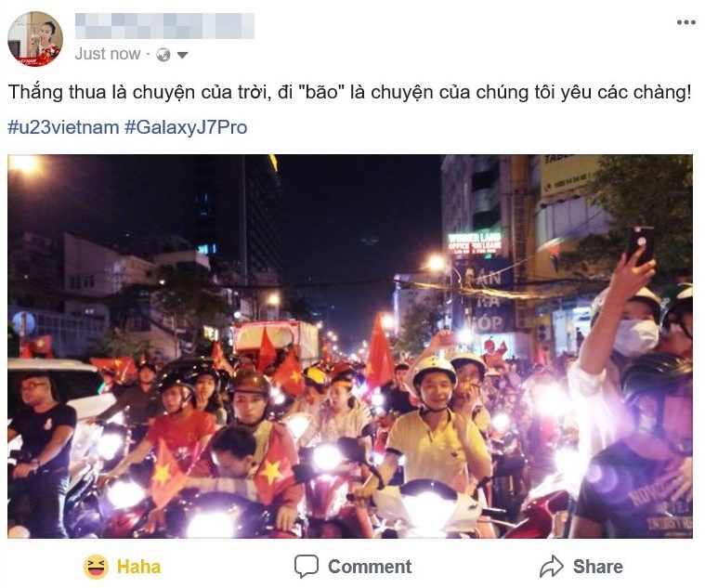Click the raised phone in the photo
Viewport: 705px width, 588px height.
641,245
